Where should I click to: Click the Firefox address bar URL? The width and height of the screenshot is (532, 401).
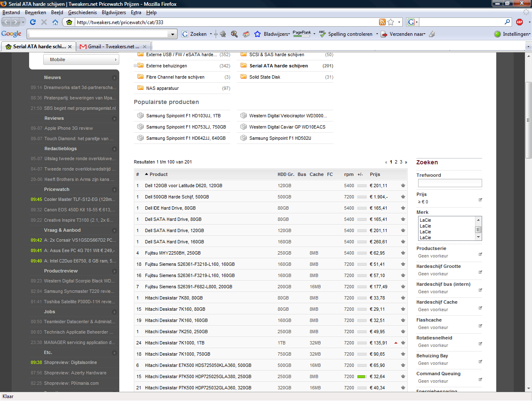120,22
